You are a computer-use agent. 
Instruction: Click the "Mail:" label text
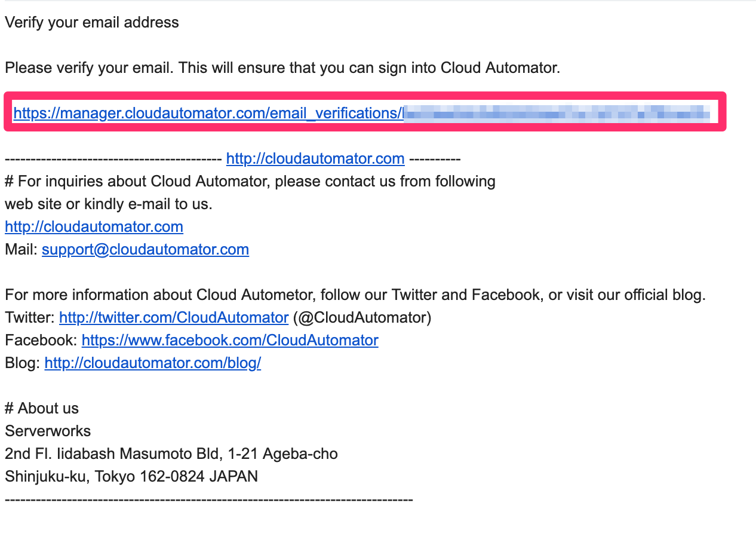point(21,250)
